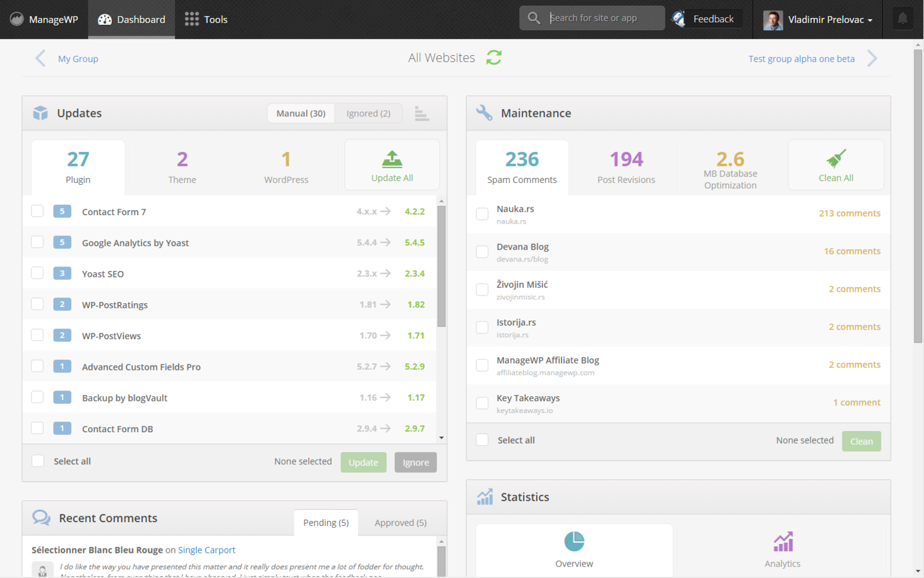Check the ManageWP Affiliate Blog checkbox
Screen dimensions: 924x578
coord(482,365)
